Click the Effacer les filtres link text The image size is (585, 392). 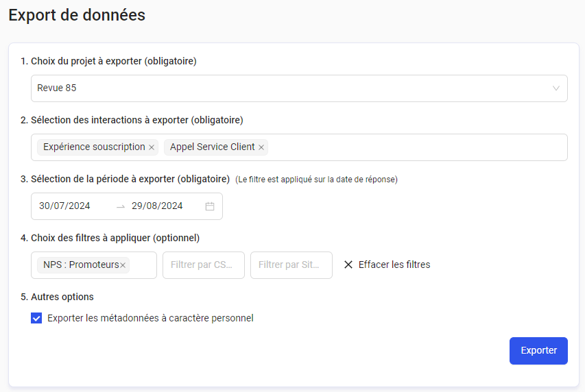coord(394,265)
